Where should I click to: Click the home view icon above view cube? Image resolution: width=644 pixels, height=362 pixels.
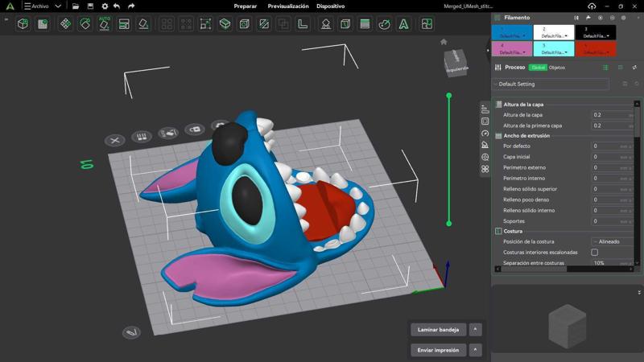point(444,42)
